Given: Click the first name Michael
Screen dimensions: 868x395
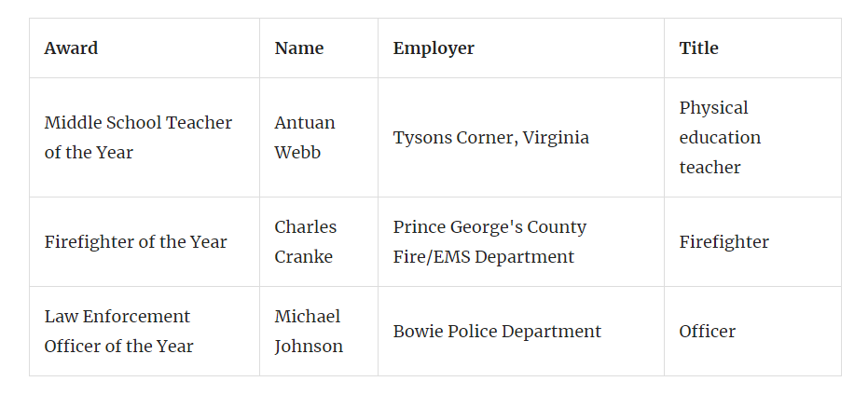Looking at the screenshot, I should (x=308, y=317).
